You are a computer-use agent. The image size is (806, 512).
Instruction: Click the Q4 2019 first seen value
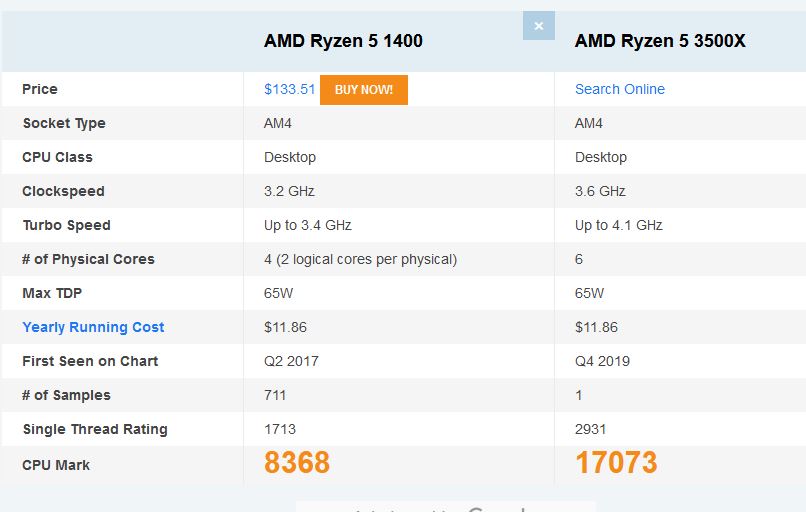[602, 361]
